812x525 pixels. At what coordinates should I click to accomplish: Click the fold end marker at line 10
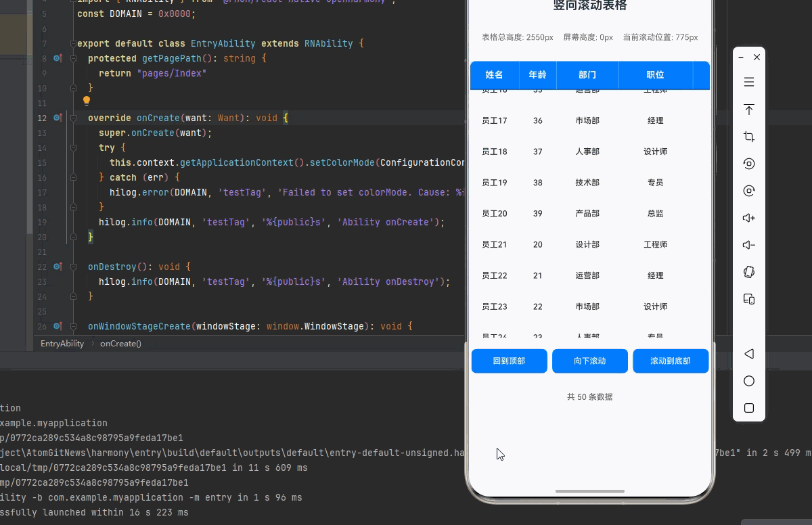coord(74,89)
